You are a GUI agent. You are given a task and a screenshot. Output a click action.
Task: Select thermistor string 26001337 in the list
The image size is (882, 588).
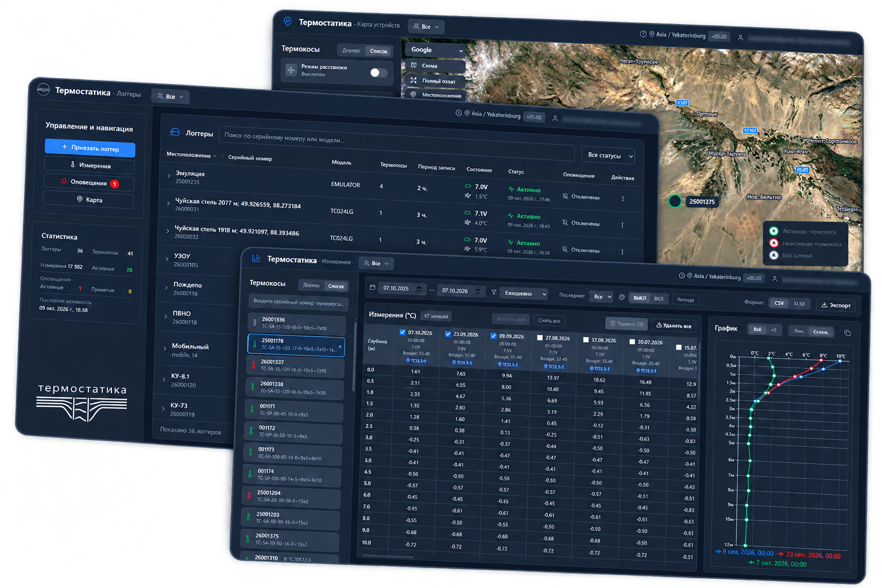295,366
